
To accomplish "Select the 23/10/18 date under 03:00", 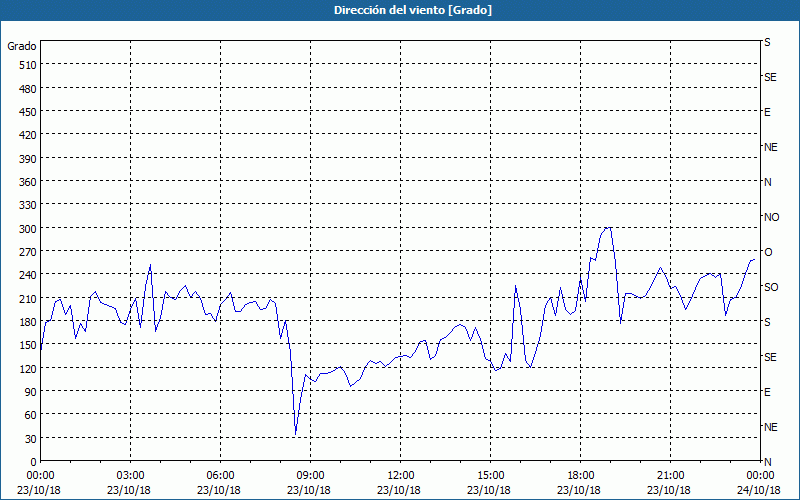I will point(129,490).
